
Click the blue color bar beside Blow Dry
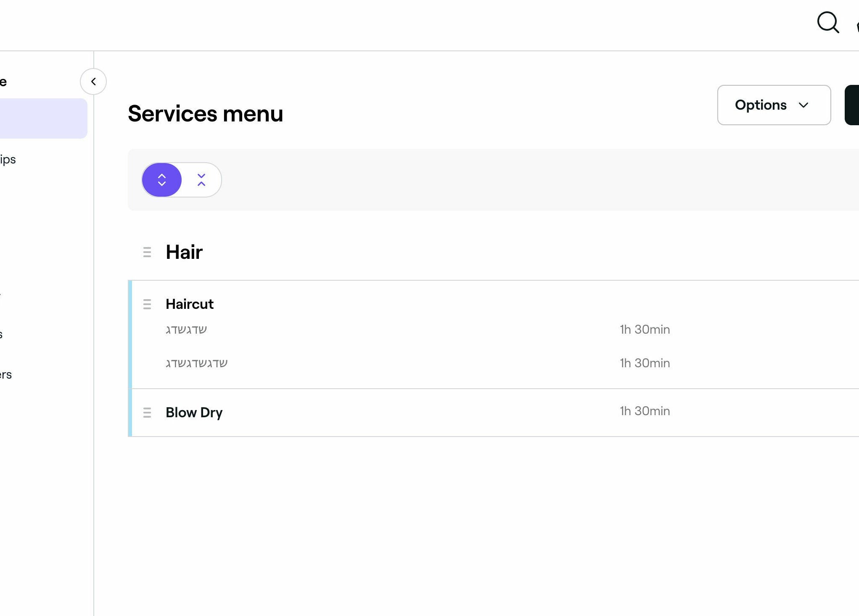(x=130, y=413)
